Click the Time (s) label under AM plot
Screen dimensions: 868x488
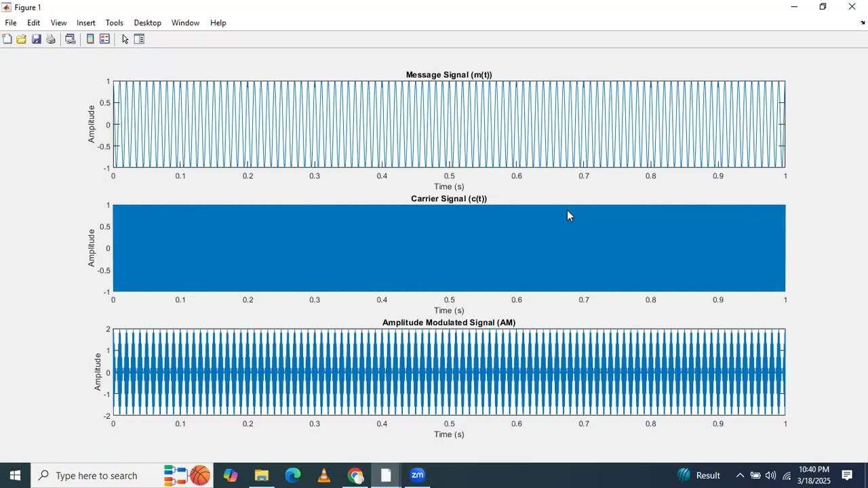(449, 435)
